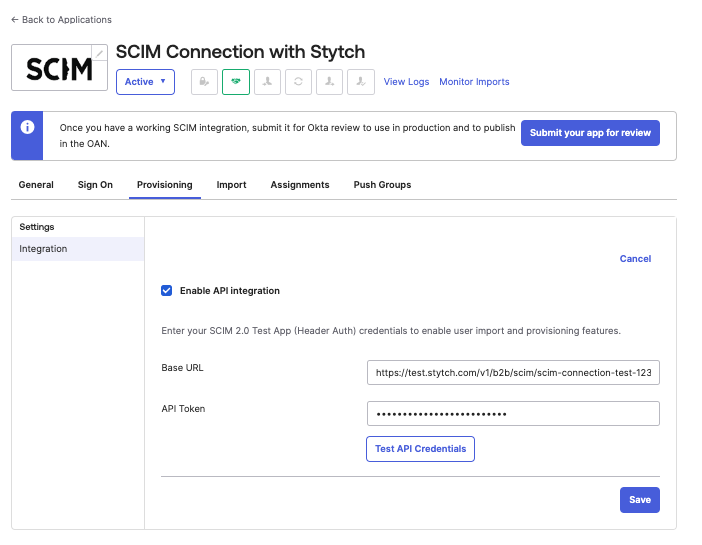
Task: Click the Okta review banner message text
Action: 287,136
